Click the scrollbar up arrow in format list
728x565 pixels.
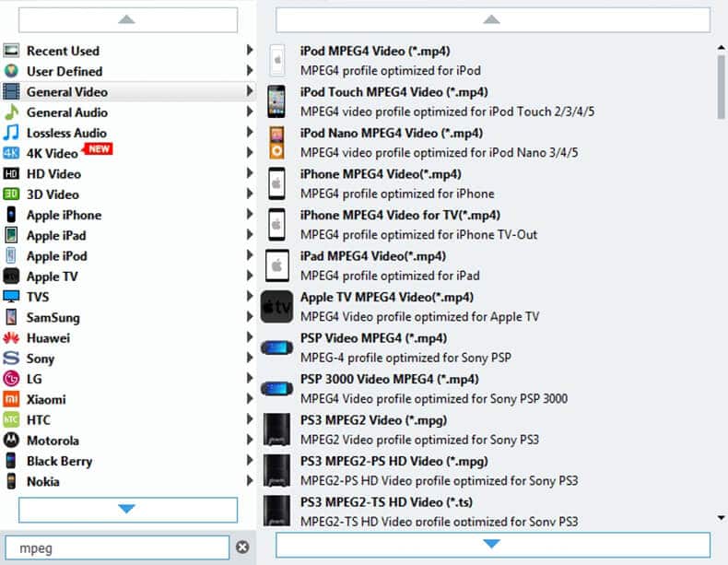(x=721, y=47)
